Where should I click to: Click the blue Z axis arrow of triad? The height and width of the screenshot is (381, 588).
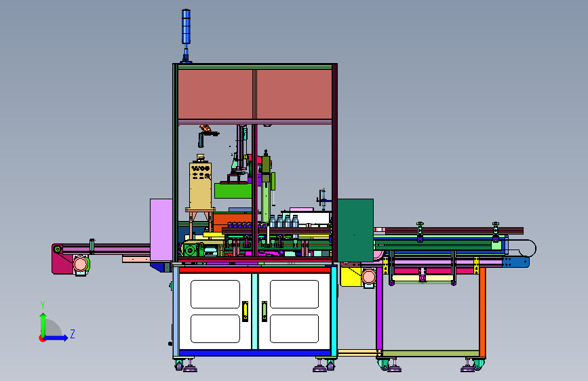click(56, 338)
